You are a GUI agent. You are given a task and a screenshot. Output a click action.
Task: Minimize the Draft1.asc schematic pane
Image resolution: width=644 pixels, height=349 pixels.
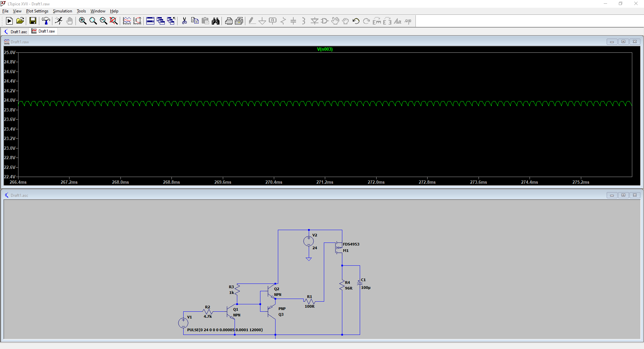(x=612, y=195)
